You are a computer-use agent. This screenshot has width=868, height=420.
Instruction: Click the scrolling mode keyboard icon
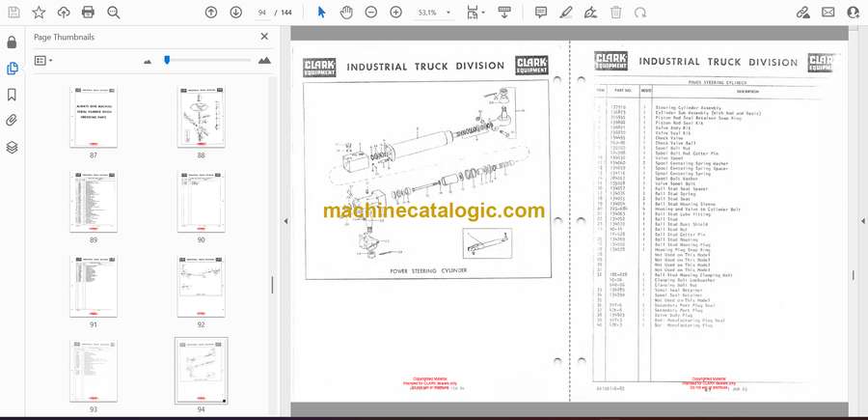[x=504, y=13]
